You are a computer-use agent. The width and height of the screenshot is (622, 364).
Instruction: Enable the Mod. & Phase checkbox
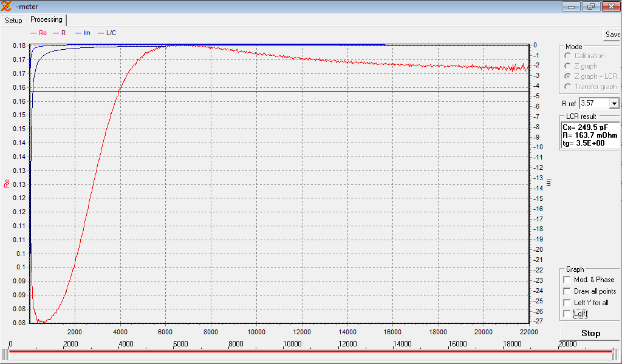tap(567, 280)
